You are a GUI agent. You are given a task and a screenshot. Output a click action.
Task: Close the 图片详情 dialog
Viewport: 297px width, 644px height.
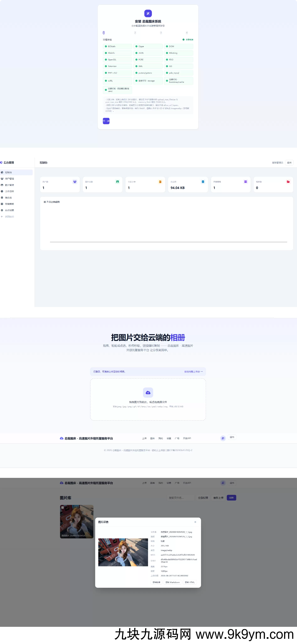click(195, 522)
